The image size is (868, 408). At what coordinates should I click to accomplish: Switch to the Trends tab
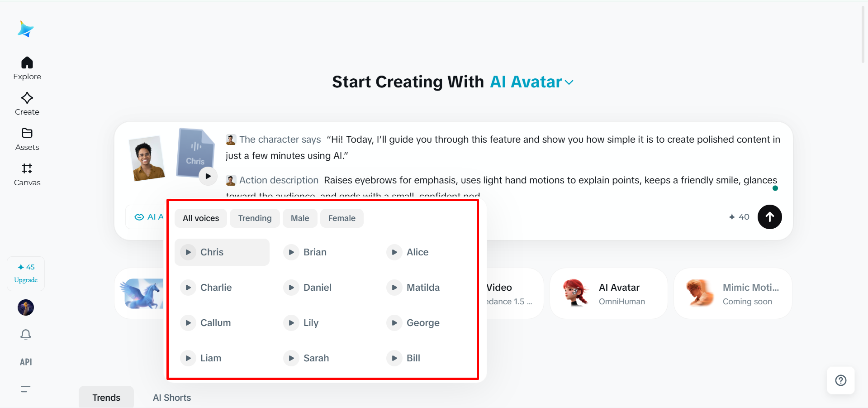tap(106, 397)
